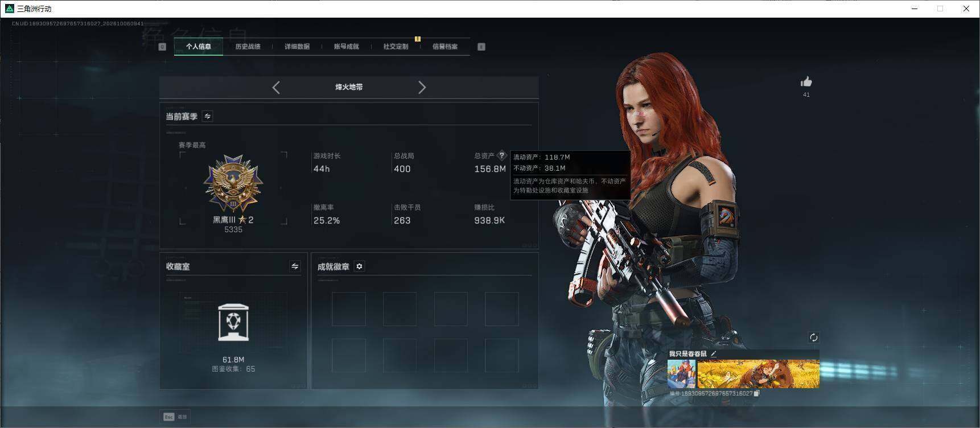The image size is (980, 428).
Task: Click the Esc 返回 back button
Action: click(175, 417)
